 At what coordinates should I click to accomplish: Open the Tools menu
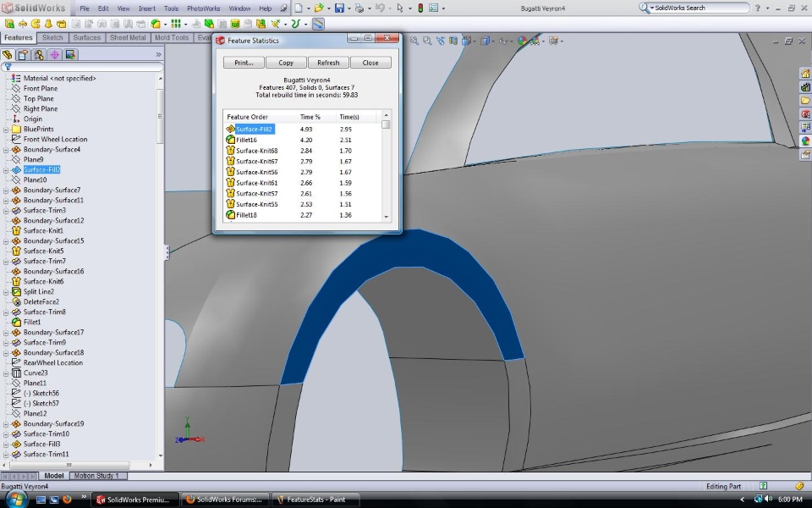tap(171, 8)
